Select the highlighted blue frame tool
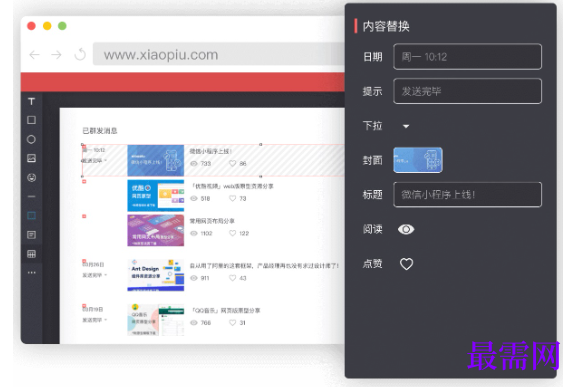This screenshot has height=387, width=579. (x=32, y=216)
